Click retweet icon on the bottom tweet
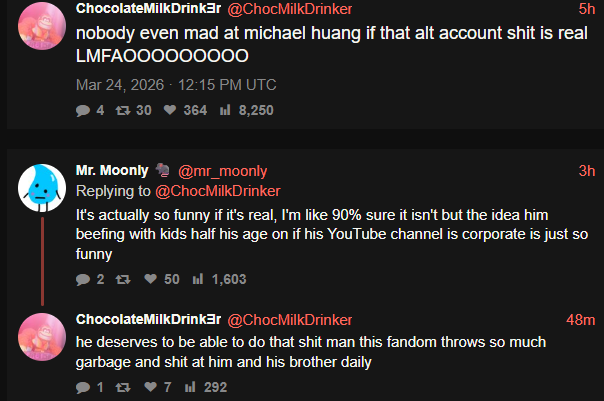Viewport: 604px width, 401px height. point(123,387)
